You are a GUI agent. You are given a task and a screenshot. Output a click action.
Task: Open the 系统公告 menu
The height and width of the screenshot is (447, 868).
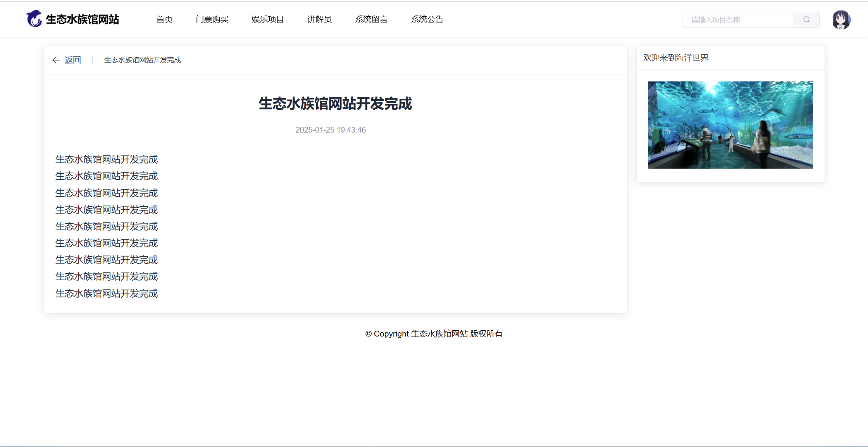[427, 19]
